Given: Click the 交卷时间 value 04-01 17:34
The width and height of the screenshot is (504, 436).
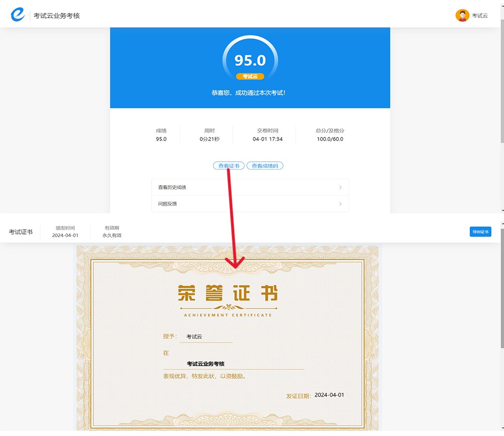Looking at the screenshot, I should 267,139.
